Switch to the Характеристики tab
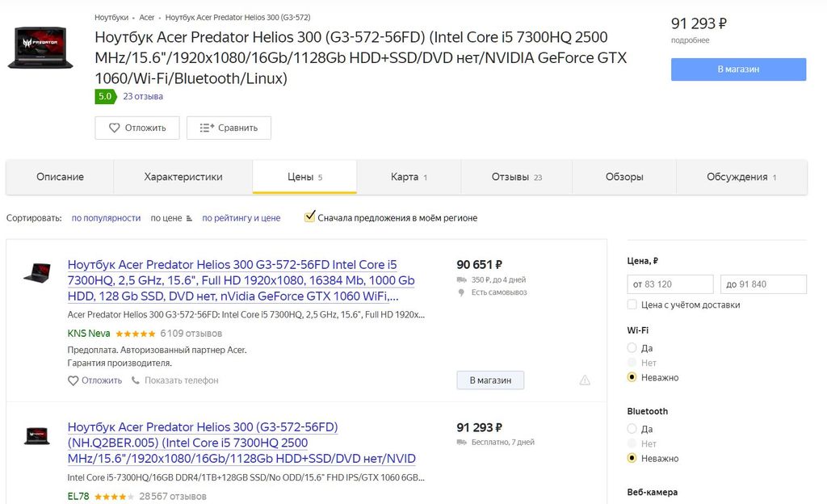The image size is (827, 504). tap(183, 177)
